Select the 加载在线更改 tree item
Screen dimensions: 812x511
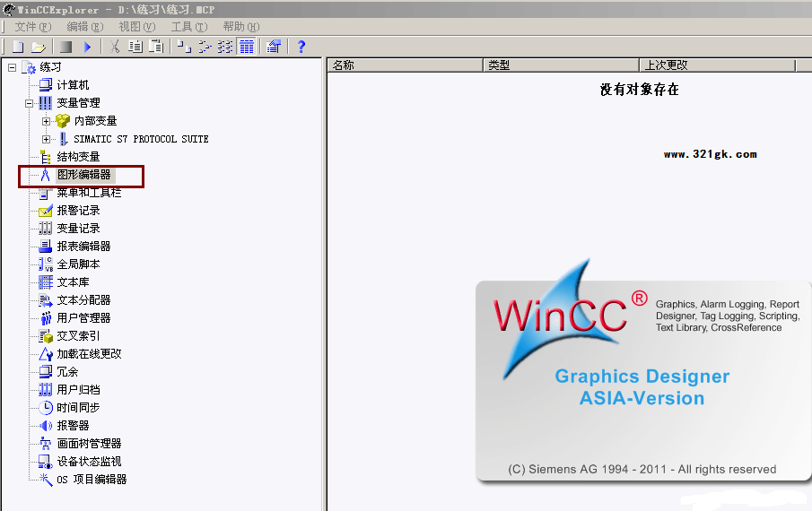[89, 354]
